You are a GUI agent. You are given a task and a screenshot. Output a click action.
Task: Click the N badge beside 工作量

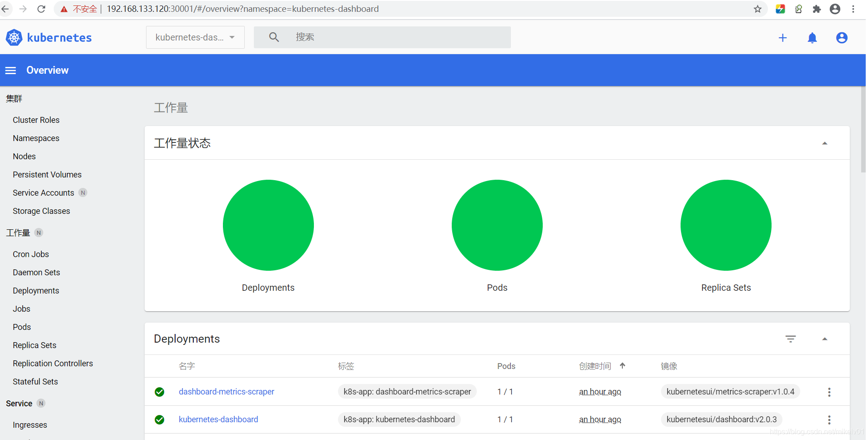point(39,233)
